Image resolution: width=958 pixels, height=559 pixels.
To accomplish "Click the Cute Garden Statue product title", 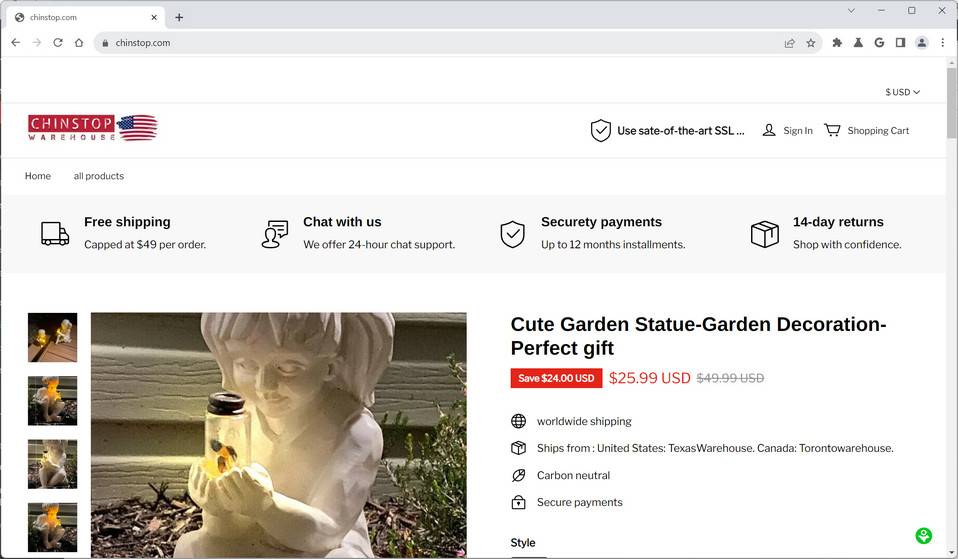I will pyautogui.click(x=698, y=336).
